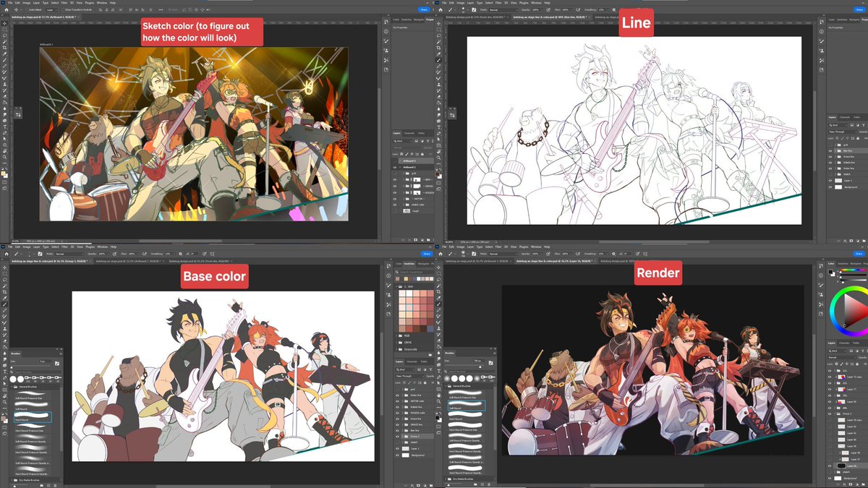Select the Type tool in Sketch color window
Viewport: 868px width, 488px height.
4,127
